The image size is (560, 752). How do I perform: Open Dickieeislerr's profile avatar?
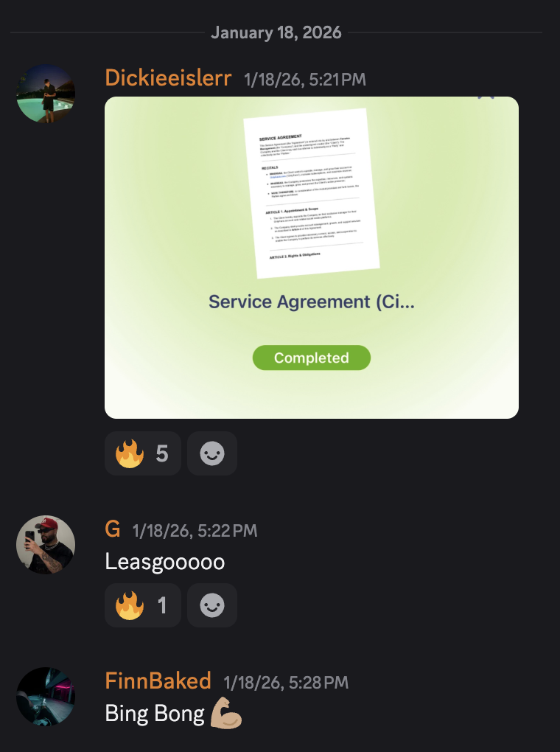(46, 94)
